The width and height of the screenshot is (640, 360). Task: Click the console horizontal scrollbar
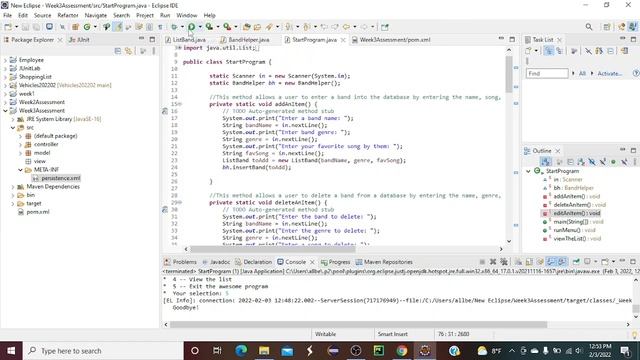pyautogui.click(x=358, y=324)
